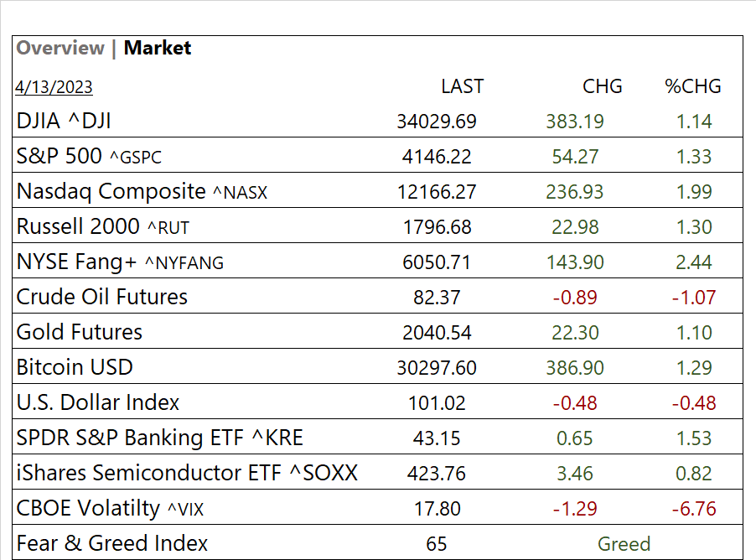Open the DJIA ^DJI row
Screen dimensions: 756x560
pyautogui.click(x=64, y=122)
